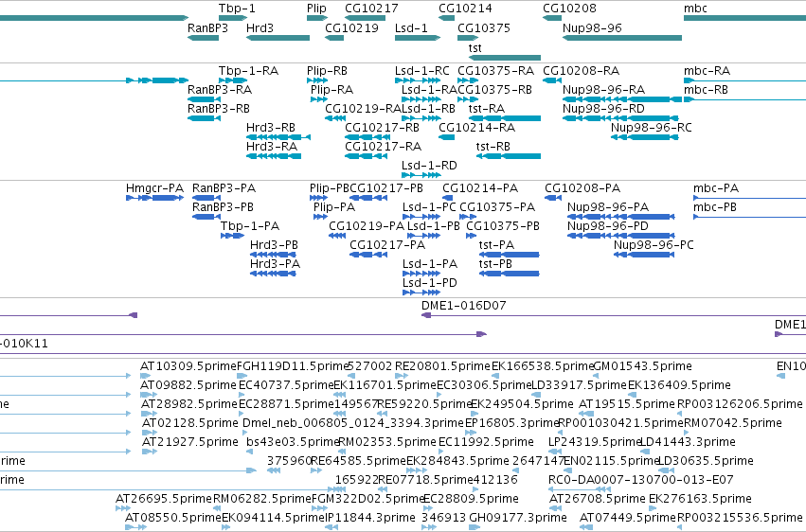Click the mbc-PB protein label
This screenshot has width=806, height=532.
point(714,207)
